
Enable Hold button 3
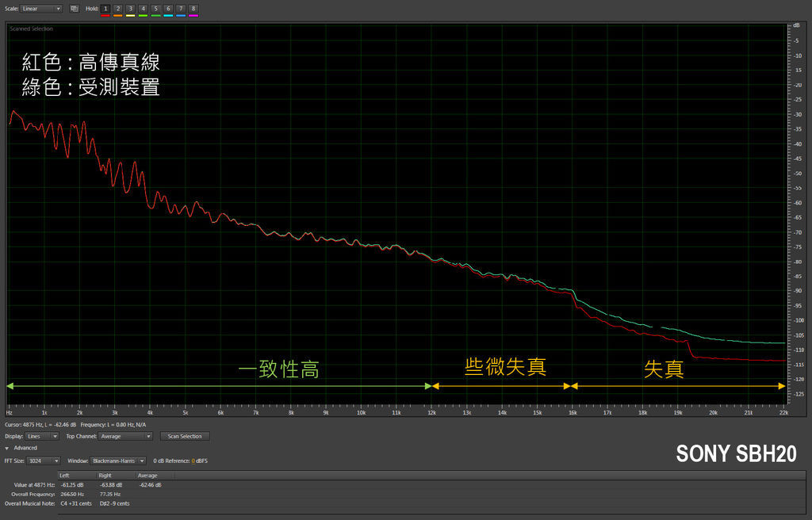(131, 9)
